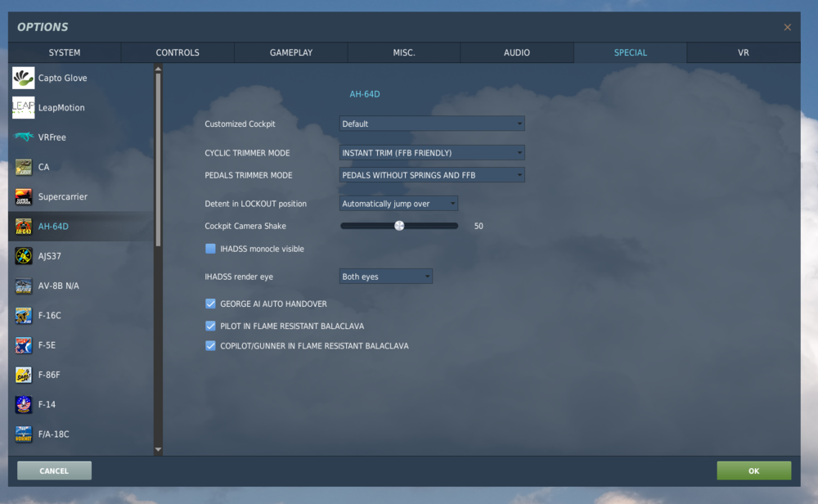Image resolution: width=818 pixels, height=504 pixels.
Task: Expand the IHADSS render eye dropdown
Action: pyautogui.click(x=385, y=277)
